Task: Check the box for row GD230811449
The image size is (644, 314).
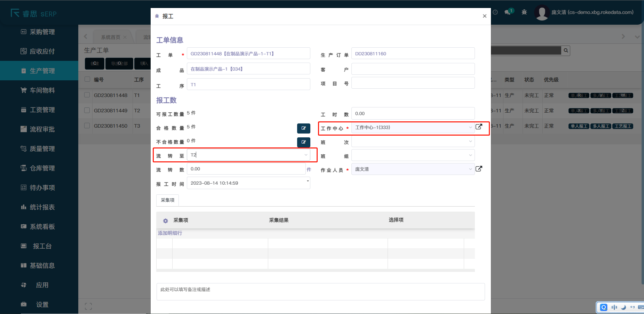Action: tap(87, 110)
